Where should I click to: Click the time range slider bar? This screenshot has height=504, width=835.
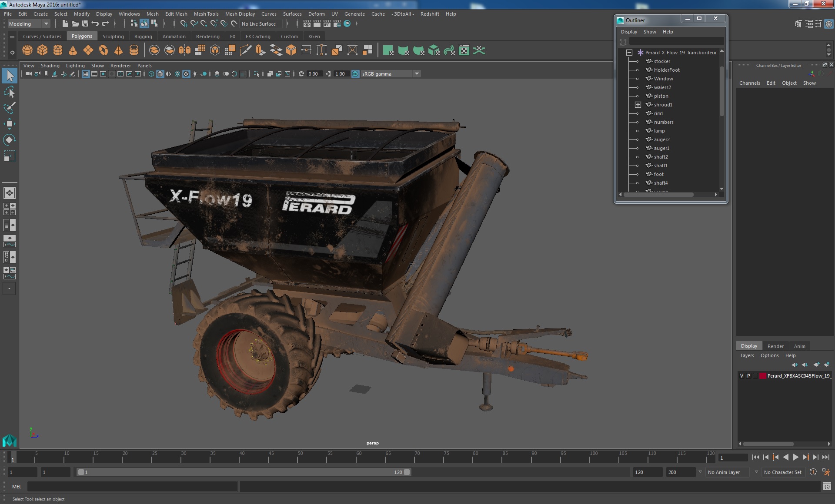point(244,472)
